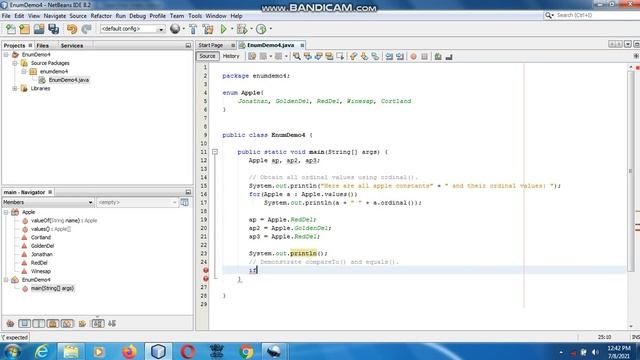Click the New Project toolbar icon

coord(25,29)
